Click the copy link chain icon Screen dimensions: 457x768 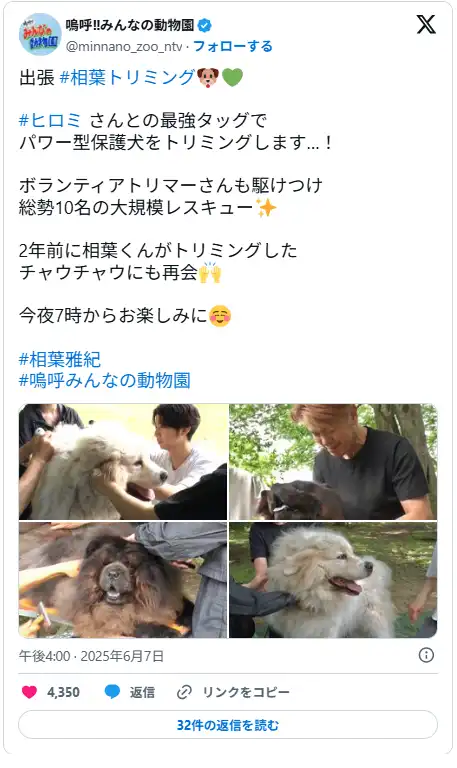(184, 692)
